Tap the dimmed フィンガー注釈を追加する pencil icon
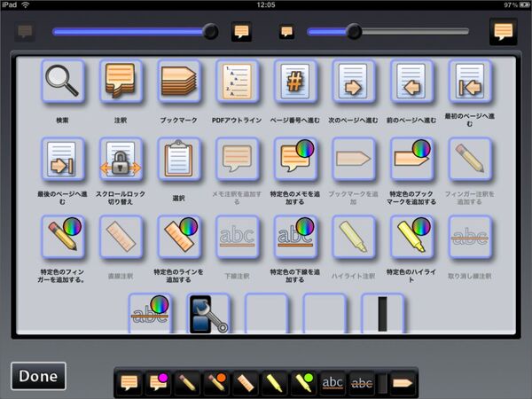The image size is (532, 399). (470, 159)
